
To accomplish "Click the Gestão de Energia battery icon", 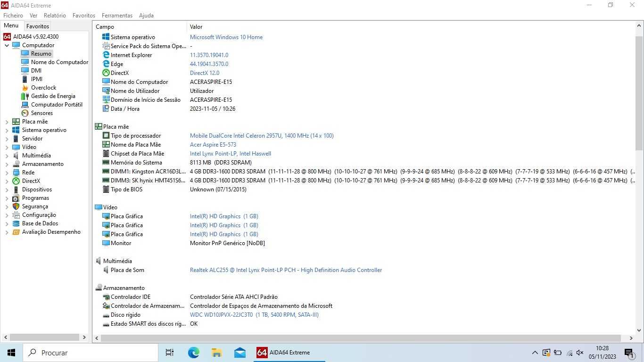I will click(25, 96).
